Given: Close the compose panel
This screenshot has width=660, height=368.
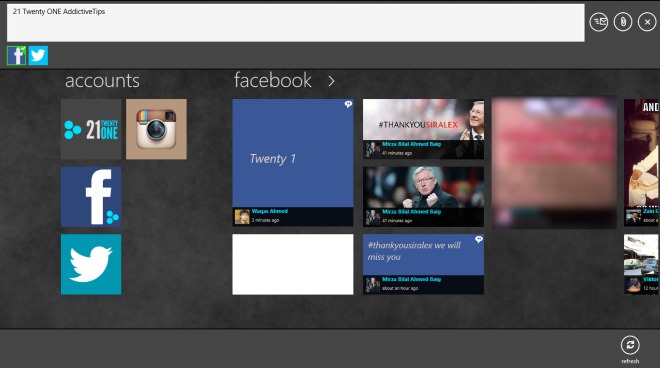Looking at the screenshot, I should (x=647, y=22).
